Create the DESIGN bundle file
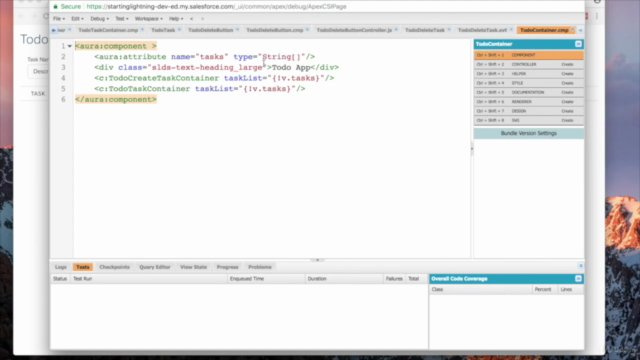This screenshot has height=360, width=640. [567, 111]
